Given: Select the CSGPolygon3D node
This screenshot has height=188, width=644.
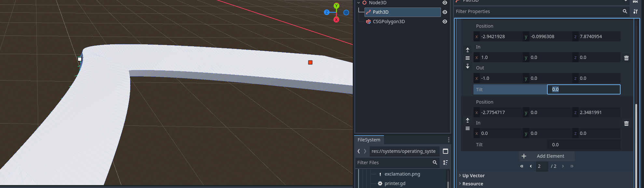Looking at the screenshot, I should 389,22.
